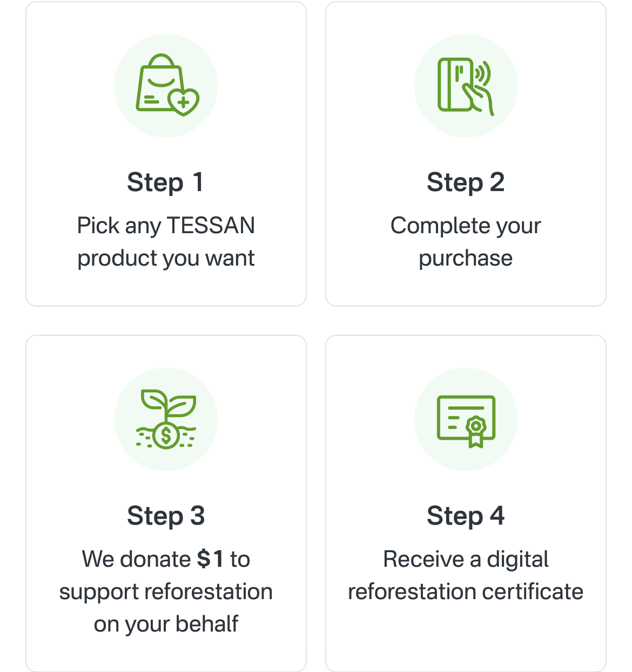This screenshot has height=672, width=632.
Task: Click "support reforestation" text in Step 3
Action: tap(166, 592)
